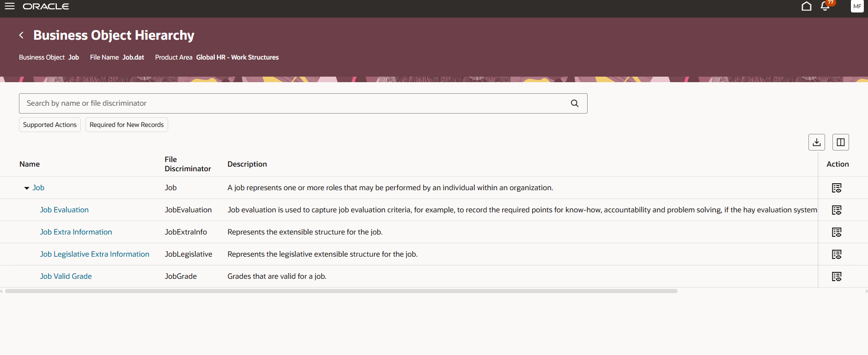The width and height of the screenshot is (868, 355).
Task: Click the home icon in the header
Action: coord(806,6)
